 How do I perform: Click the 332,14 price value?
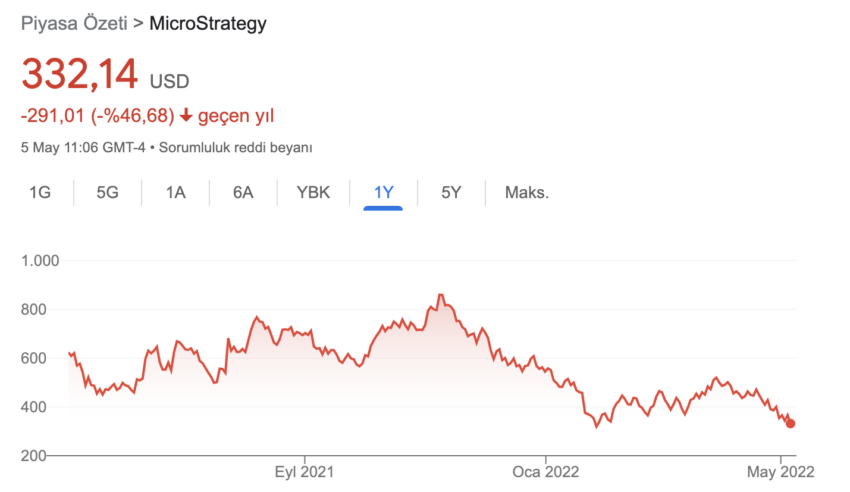(x=80, y=74)
